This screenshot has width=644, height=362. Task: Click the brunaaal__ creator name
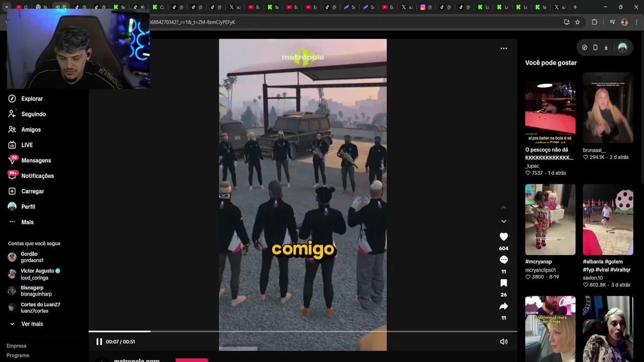point(595,150)
